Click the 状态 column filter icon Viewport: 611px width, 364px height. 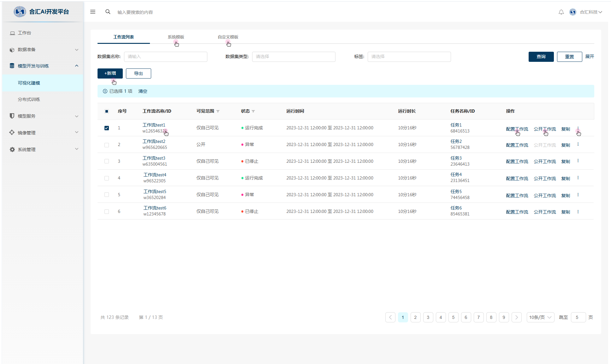click(x=253, y=111)
